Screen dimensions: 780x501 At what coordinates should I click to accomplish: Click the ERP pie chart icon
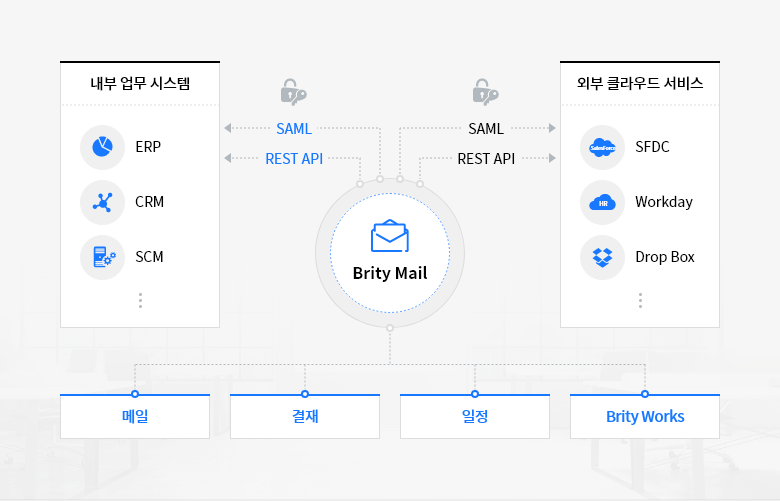tap(102, 147)
